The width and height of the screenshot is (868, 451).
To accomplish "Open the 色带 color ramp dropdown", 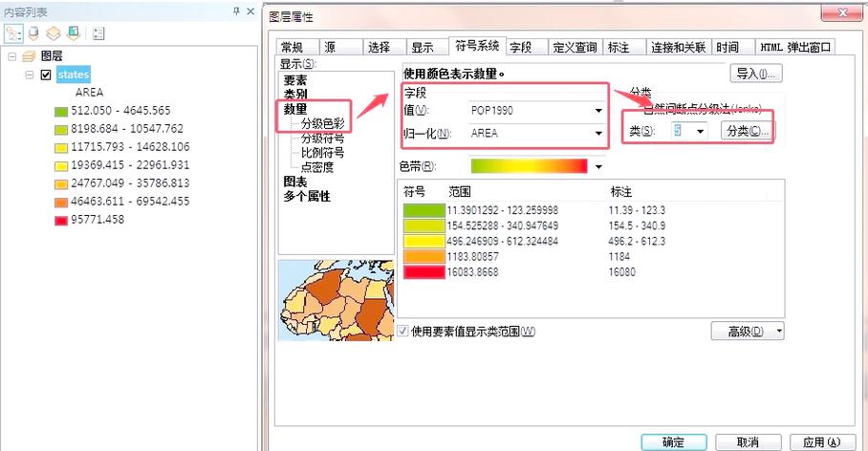I will click(598, 166).
